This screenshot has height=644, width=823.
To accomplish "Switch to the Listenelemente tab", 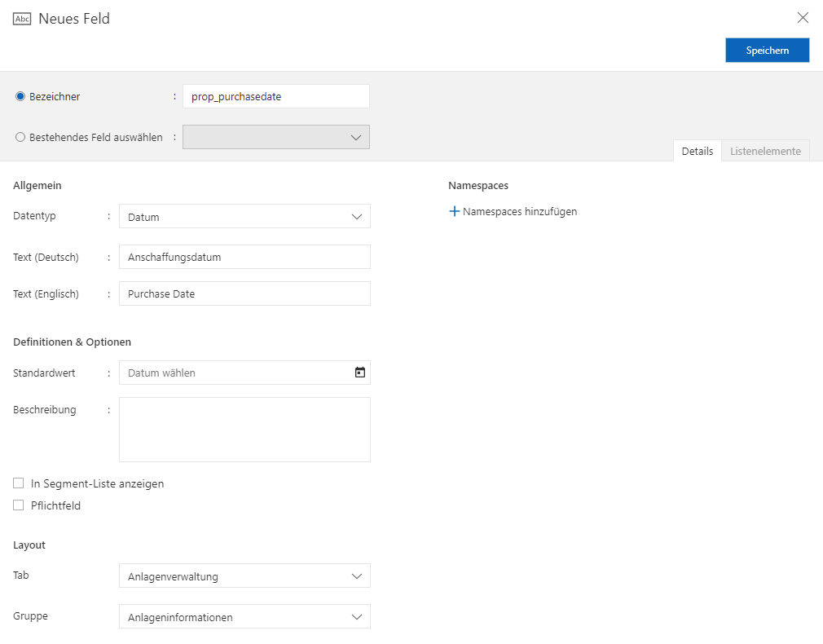I will [765, 151].
